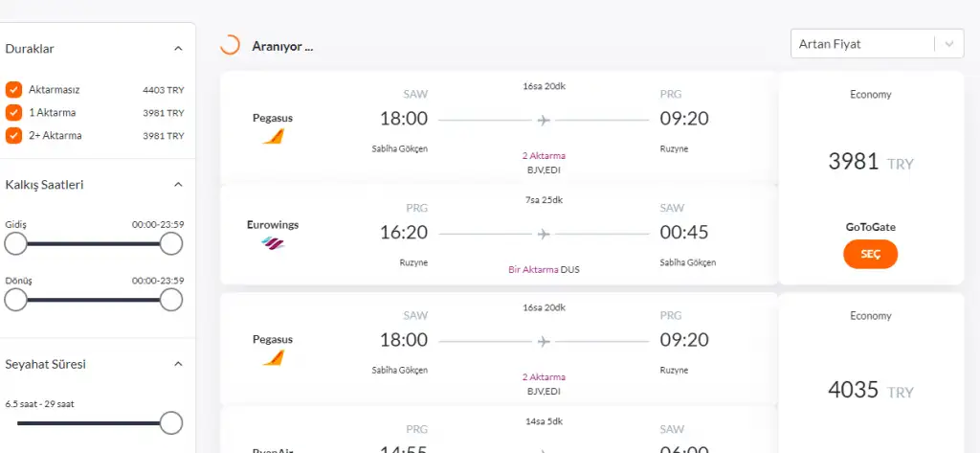Click plane icon in second Pegasus 18:00 flight
This screenshot has height=453, width=980.
[544, 341]
